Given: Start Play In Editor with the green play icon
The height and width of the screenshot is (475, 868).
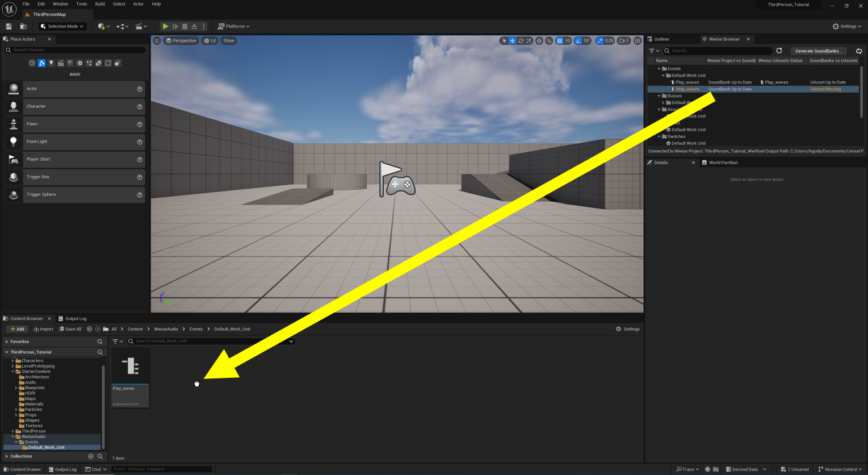Looking at the screenshot, I should coord(165,26).
